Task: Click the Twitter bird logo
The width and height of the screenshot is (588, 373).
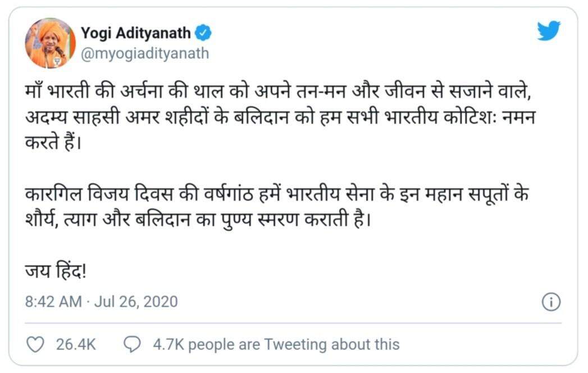Action: pyautogui.click(x=548, y=31)
